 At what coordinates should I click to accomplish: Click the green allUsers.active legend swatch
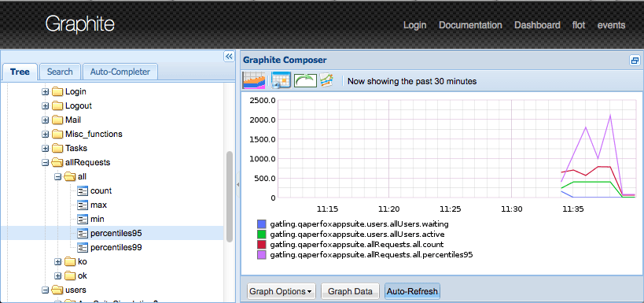(261, 235)
